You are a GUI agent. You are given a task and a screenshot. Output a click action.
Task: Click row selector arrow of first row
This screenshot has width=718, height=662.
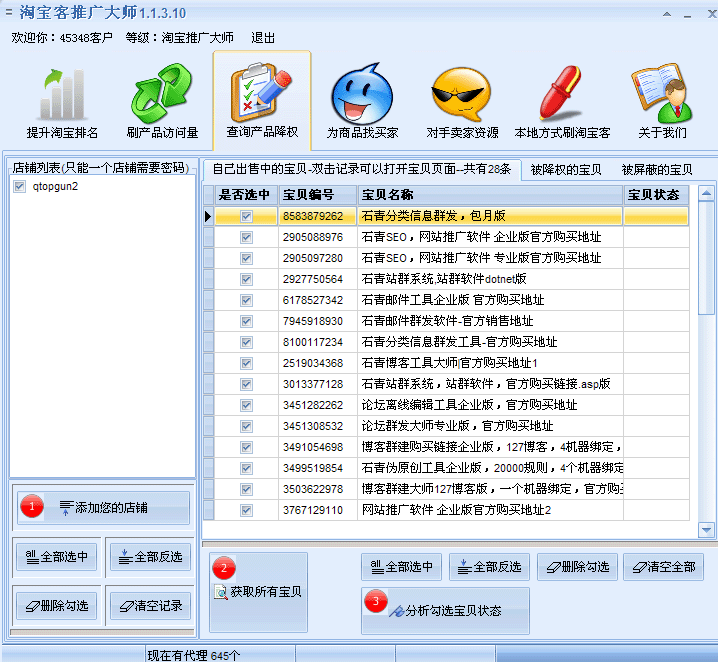(208, 216)
